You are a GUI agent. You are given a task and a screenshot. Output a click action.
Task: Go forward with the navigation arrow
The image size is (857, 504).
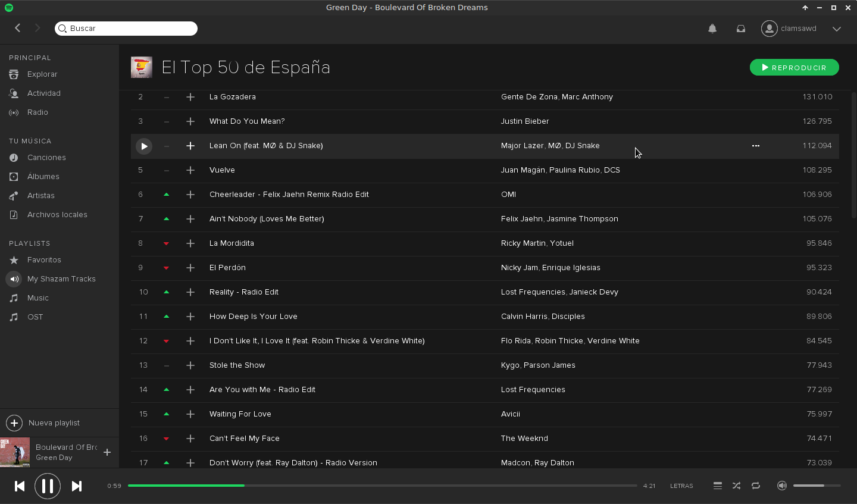point(37,28)
